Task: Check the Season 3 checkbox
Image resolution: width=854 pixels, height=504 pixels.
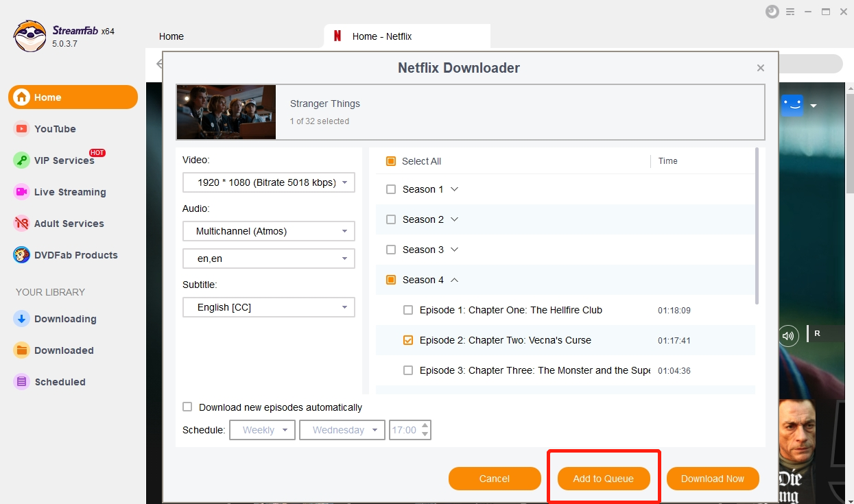Action: tap(391, 250)
